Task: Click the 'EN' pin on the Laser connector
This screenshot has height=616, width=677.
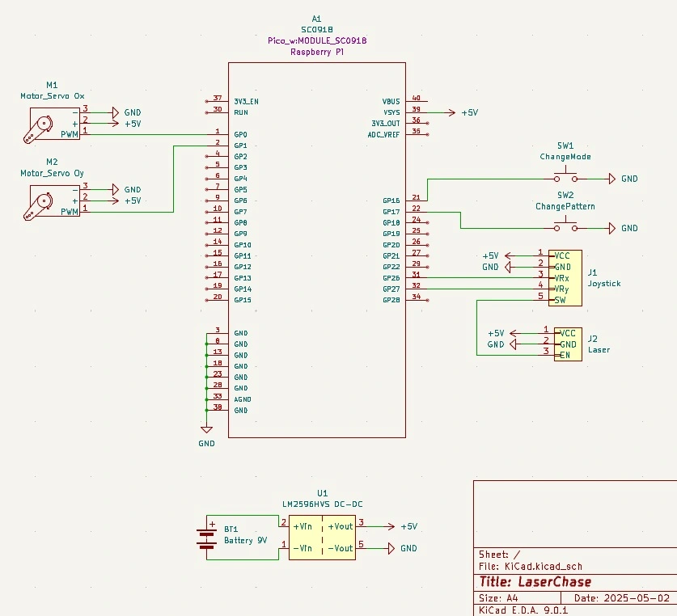Action: click(565, 355)
